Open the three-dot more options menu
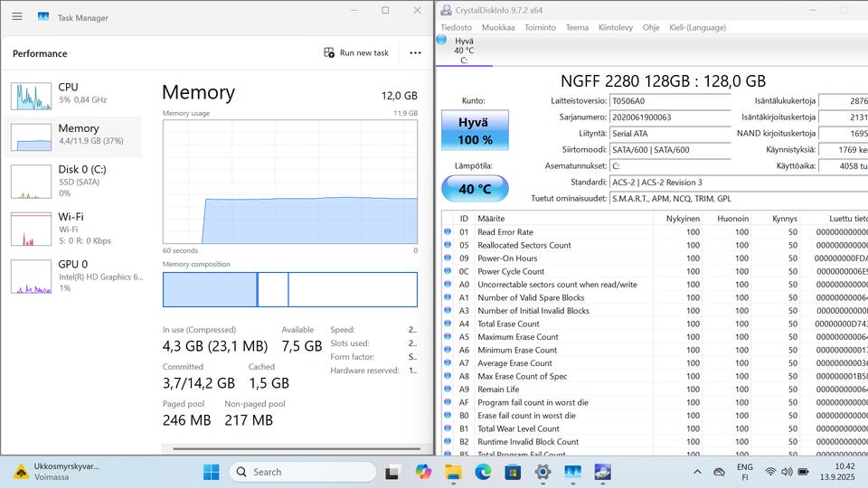Image resolution: width=868 pixels, height=488 pixels. coord(415,52)
